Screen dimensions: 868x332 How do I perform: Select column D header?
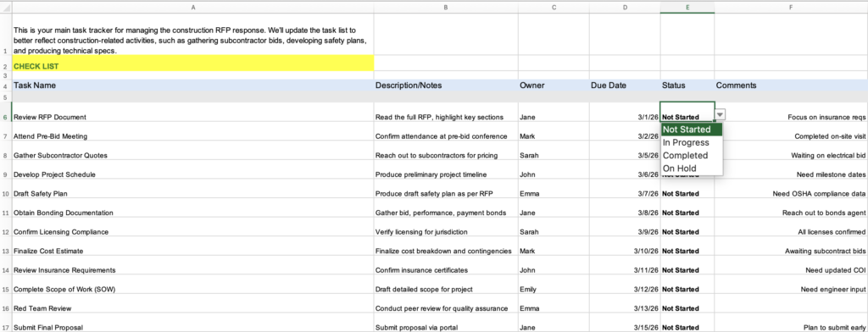[x=625, y=7]
